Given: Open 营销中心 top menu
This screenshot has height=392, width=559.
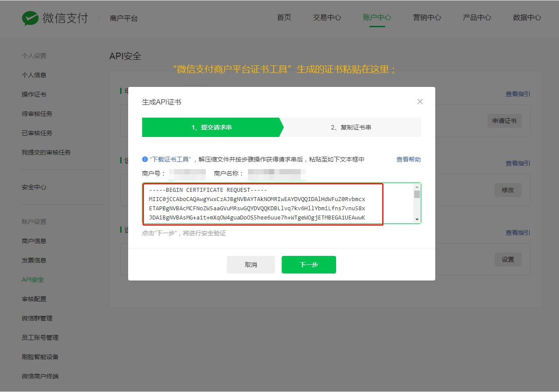Looking at the screenshot, I should coord(427,18).
